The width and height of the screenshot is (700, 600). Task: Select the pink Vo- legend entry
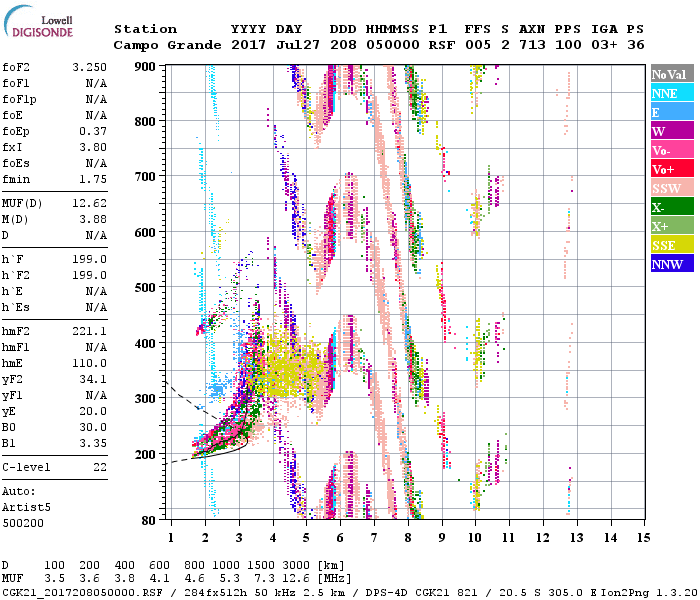pos(672,150)
